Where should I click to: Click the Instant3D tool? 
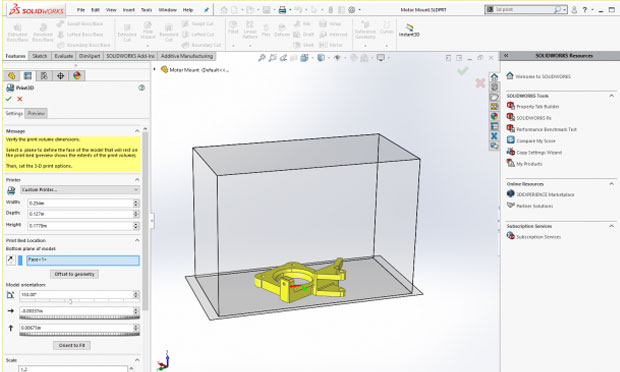tap(409, 30)
